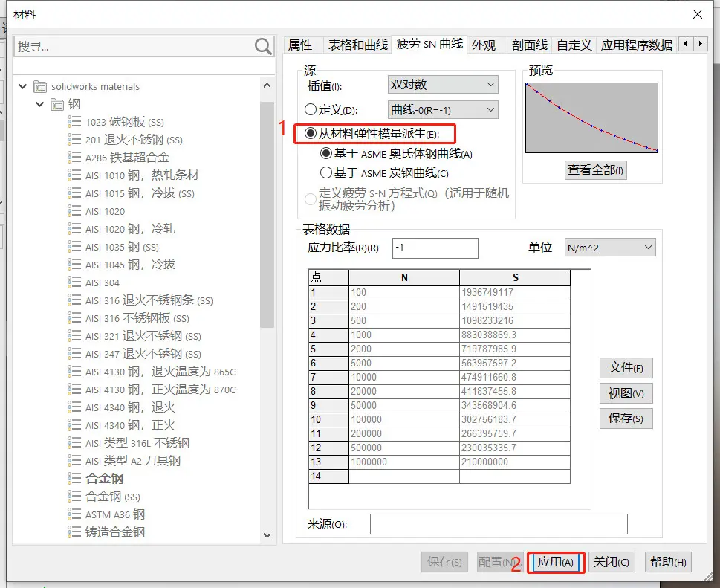Select AISI 4340 钢，正火 material
Image resolution: width=720 pixels, height=588 pixels.
131,425
